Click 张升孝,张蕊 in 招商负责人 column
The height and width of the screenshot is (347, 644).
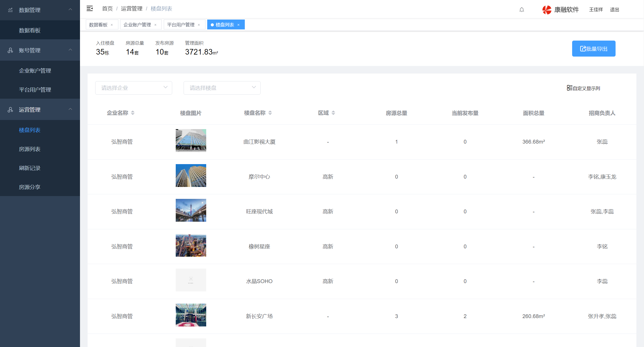click(x=602, y=316)
